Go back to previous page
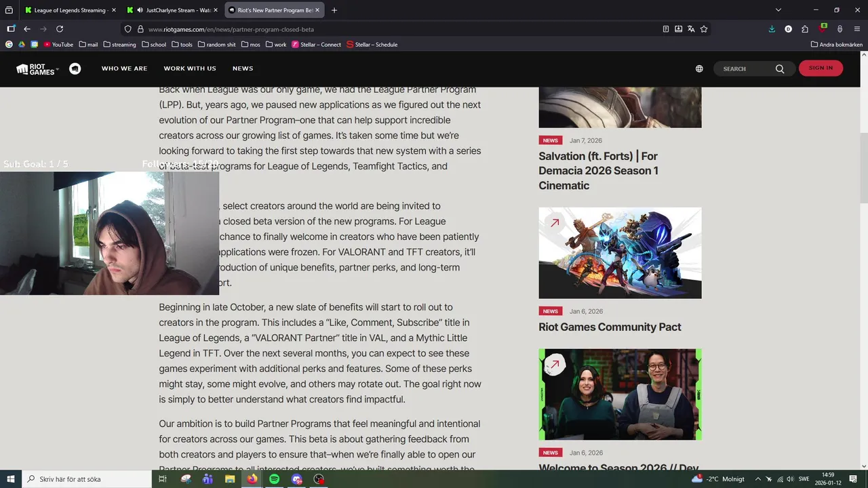Image resolution: width=868 pixels, height=488 pixels. point(27,29)
